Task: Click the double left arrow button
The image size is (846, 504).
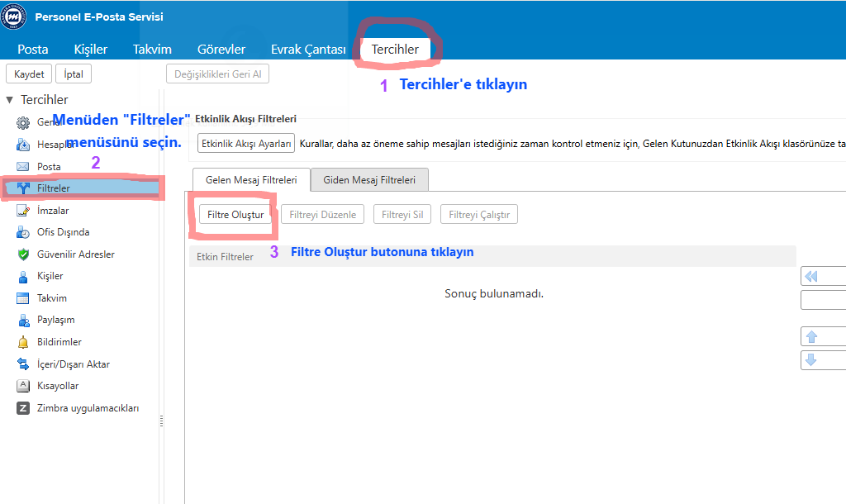Action: [824, 276]
